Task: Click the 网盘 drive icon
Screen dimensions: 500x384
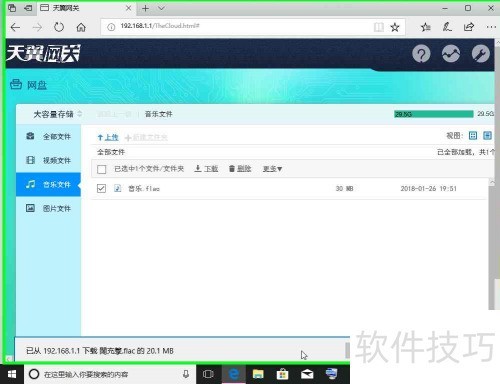Action: pyautogui.click(x=16, y=84)
